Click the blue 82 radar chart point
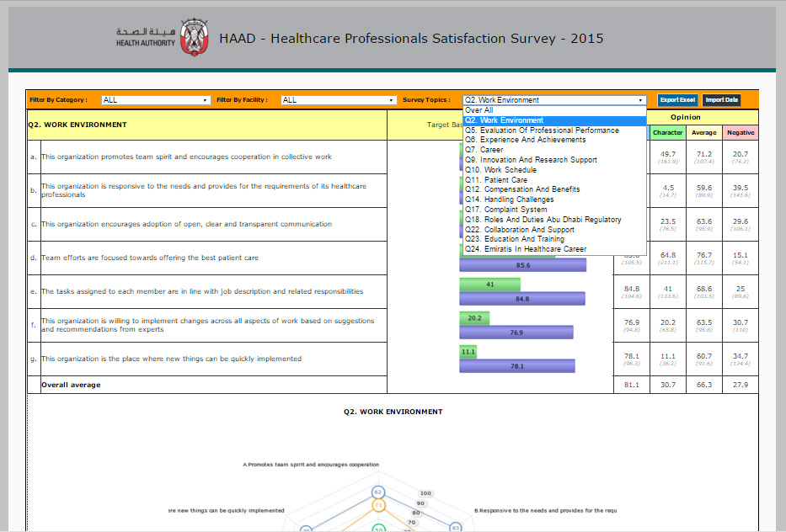Image resolution: width=786 pixels, height=532 pixels. 378,492
